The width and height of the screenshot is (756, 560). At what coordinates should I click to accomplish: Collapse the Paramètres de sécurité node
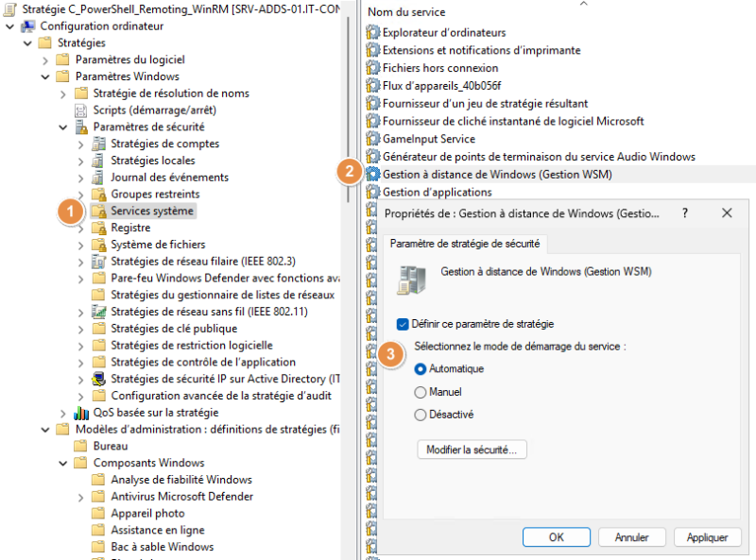coord(63,127)
